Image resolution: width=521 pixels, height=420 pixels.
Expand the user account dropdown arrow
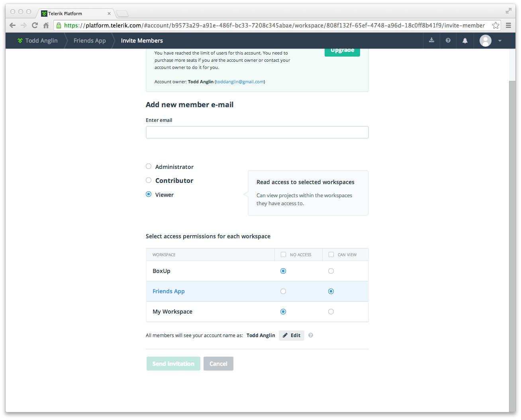pyautogui.click(x=500, y=41)
